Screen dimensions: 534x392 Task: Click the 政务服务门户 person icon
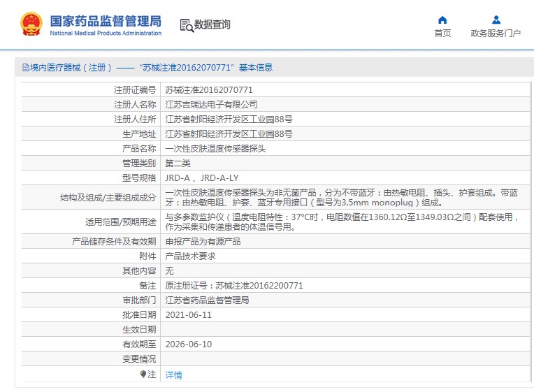[x=496, y=20]
